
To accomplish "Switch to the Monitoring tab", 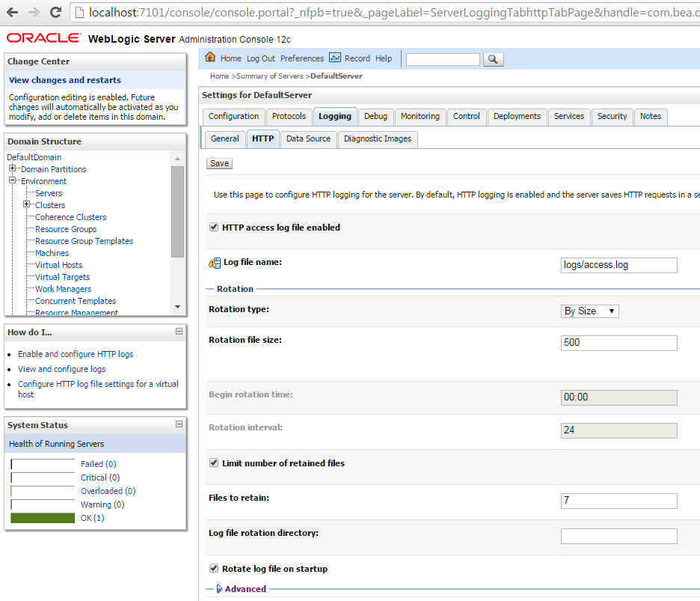I will pos(420,116).
